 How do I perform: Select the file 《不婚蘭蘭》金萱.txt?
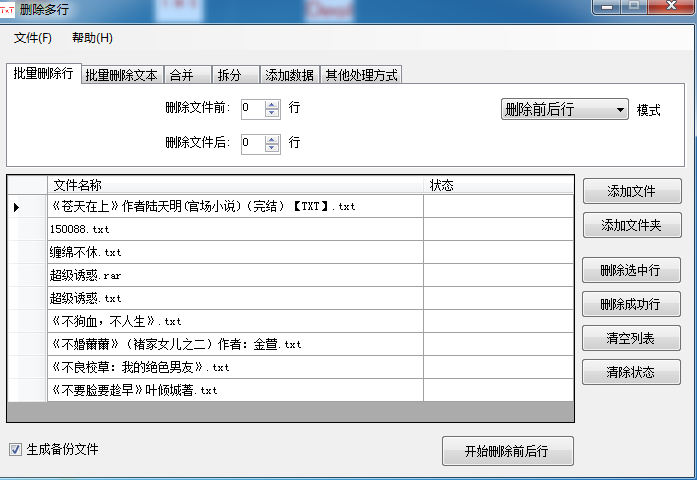[235, 344]
